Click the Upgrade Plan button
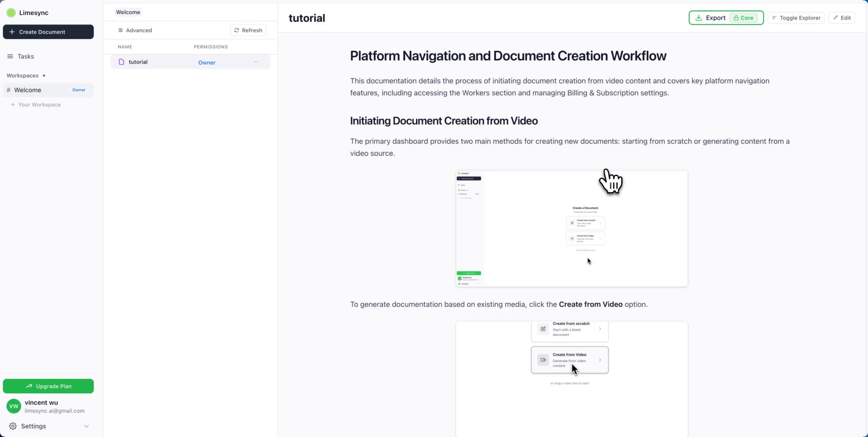 [x=48, y=386]
